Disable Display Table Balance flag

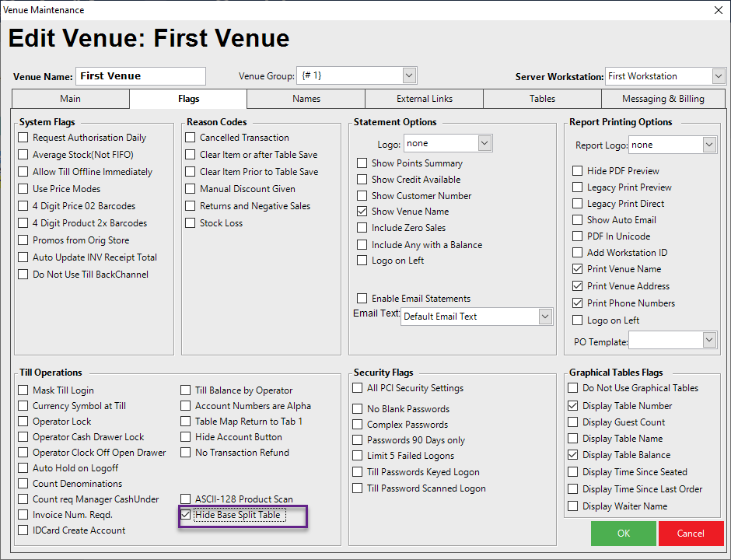click(x=573, y=455)
